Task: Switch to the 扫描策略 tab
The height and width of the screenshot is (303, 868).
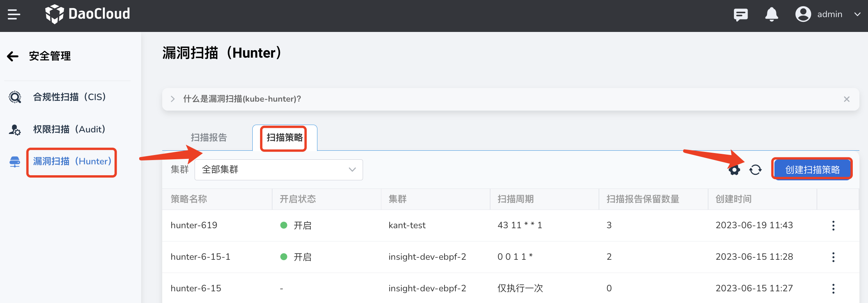Action: 285,137
